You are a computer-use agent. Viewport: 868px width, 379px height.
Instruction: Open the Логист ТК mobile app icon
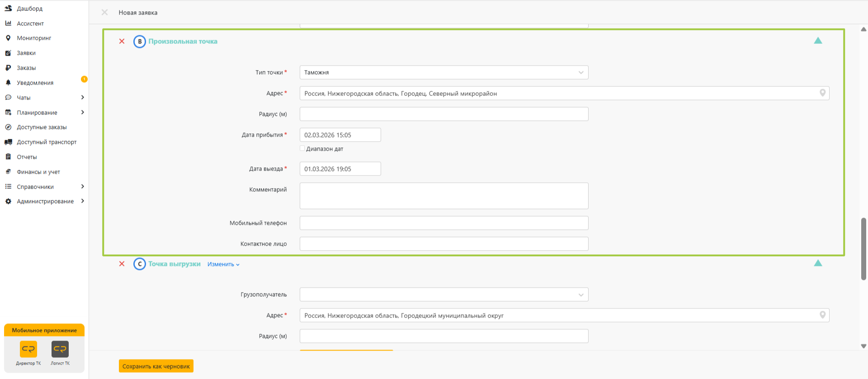coord(60,349)
